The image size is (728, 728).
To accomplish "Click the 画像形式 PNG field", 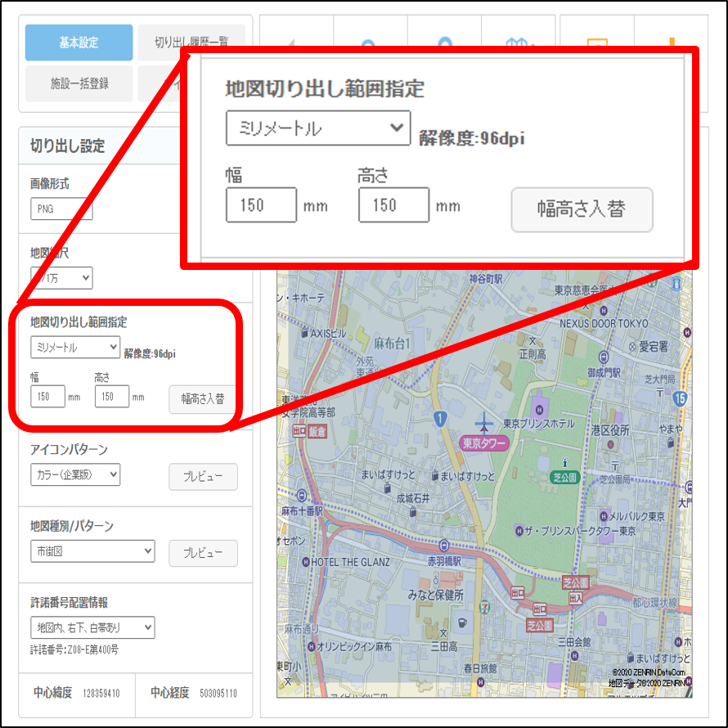I will click(x=61, y=209).
